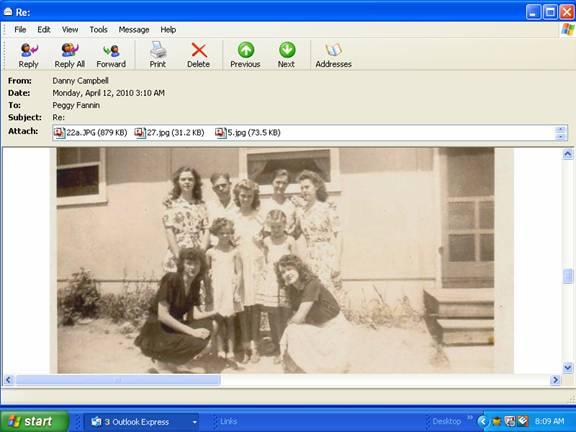Open the File menu
This screenshot has width=576, height=432.
[20, 30]
